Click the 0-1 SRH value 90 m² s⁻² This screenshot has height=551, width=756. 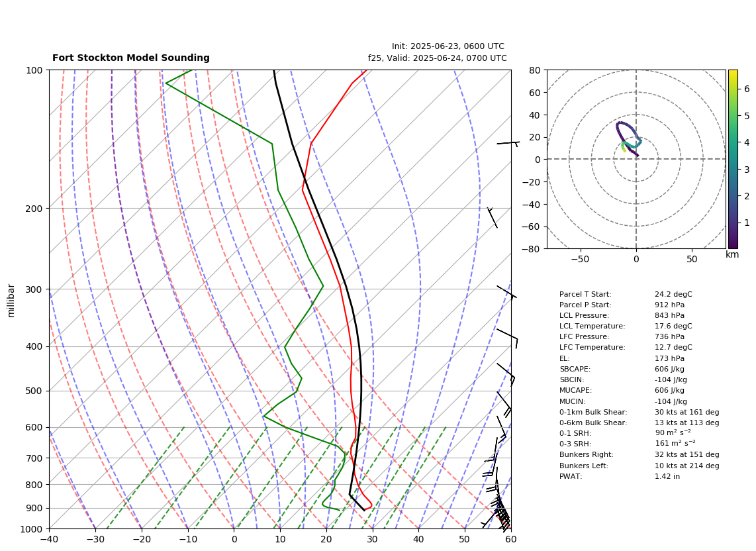tap(673, 433)
